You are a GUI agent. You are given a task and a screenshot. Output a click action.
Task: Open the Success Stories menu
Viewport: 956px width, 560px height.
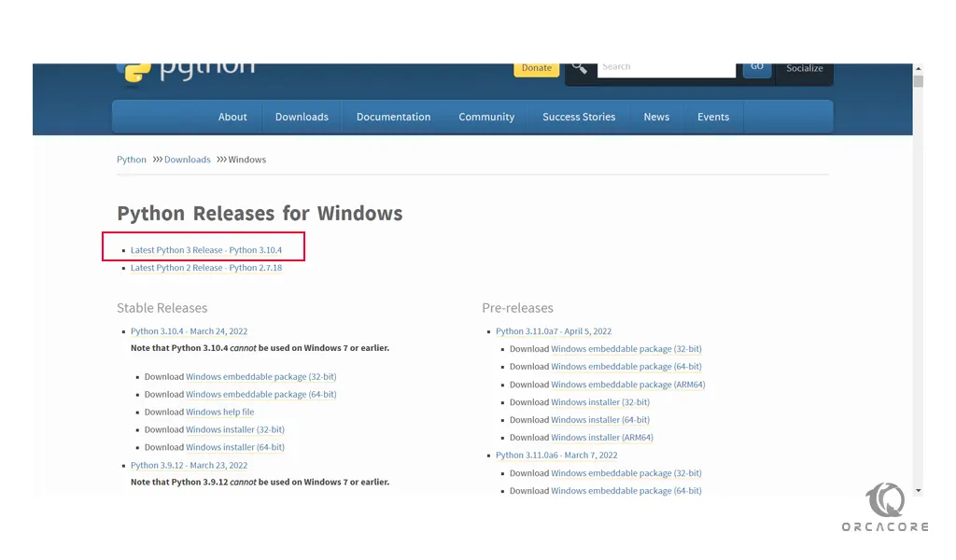(579, 117)
